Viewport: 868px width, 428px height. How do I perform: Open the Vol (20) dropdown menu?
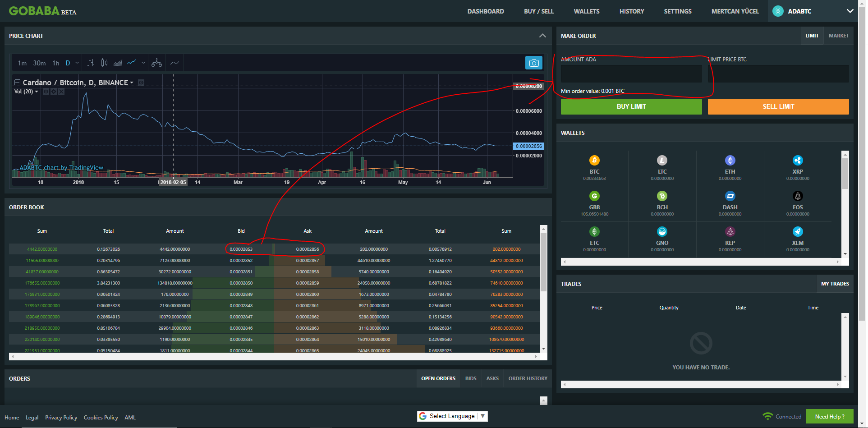pos(37,92)
